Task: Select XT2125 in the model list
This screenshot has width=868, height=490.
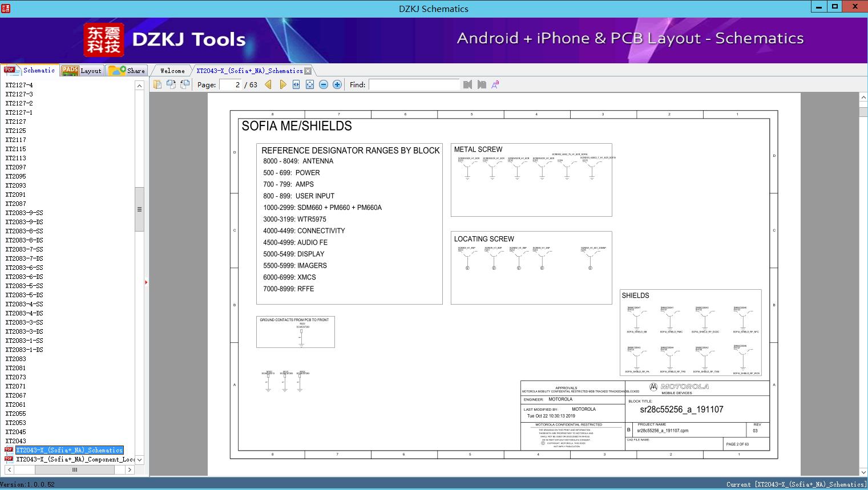Action: [x=15, y=131]
